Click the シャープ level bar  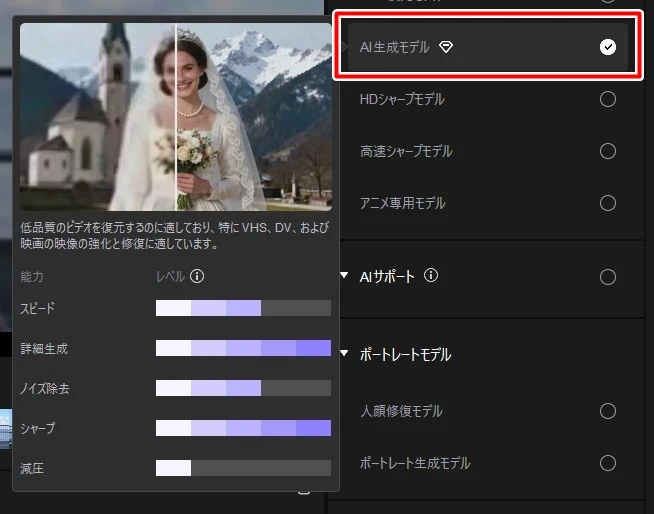click(243, 428)
